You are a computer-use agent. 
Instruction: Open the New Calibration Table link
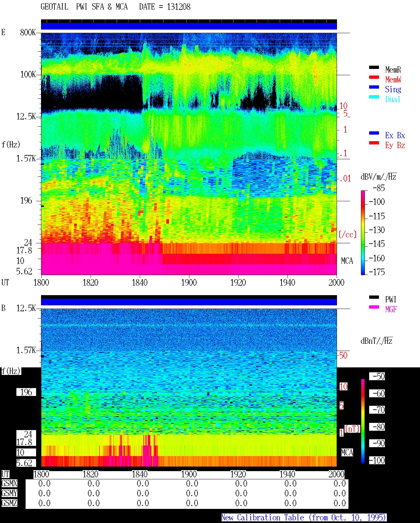point(304,518)
